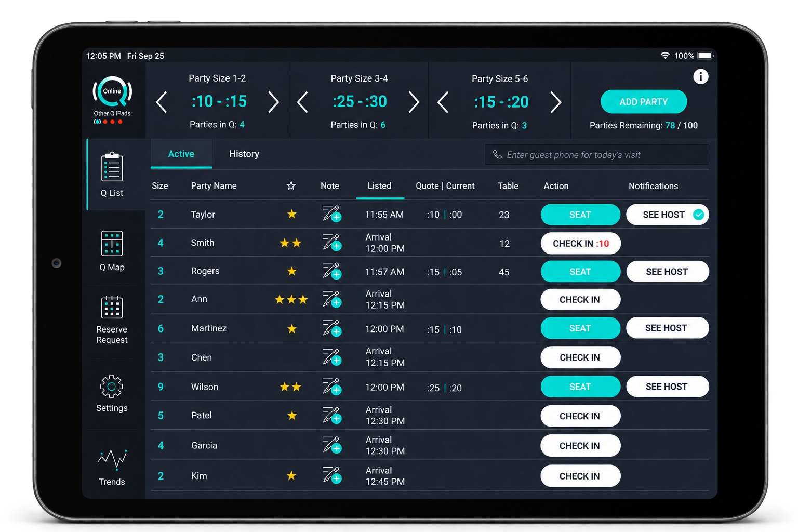This screenshot has width=798, height=532.
Task: Add a note for Chen
Action: 331,357
